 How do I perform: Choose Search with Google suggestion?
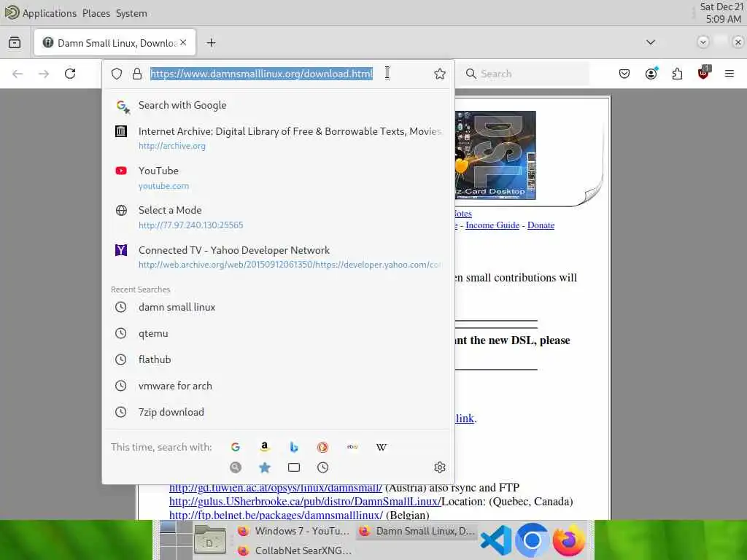278,106
